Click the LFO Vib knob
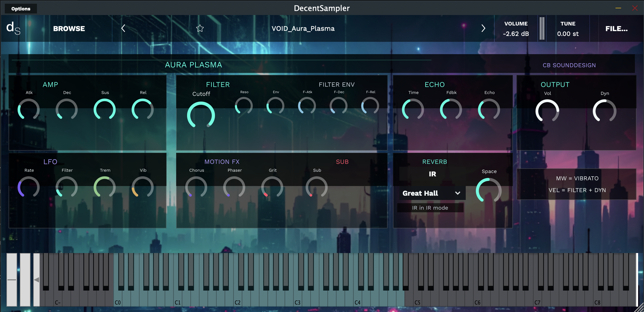Viewport: 644px width, 312px height. (x=143, y=187)
